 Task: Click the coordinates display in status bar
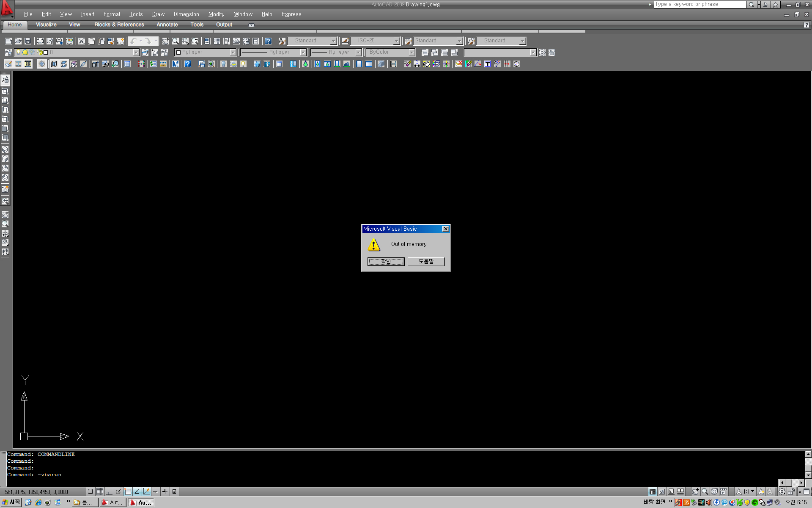click(x=37, y=492)
